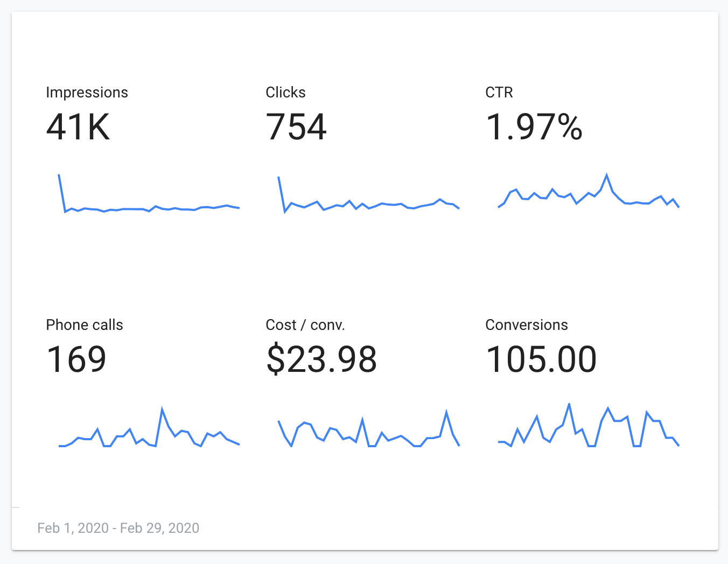
Task: Click the Cost / conv. label
Action: click(x=305, y=325)
